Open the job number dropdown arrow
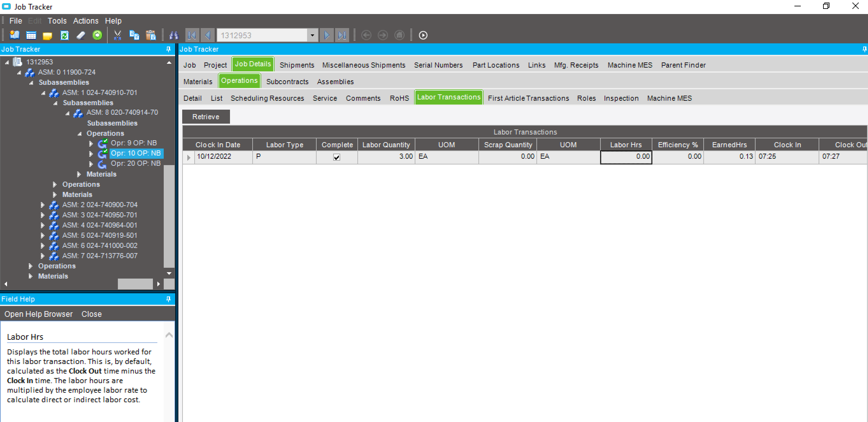Screen dimensions: 868x422 (x=312, y=35)
